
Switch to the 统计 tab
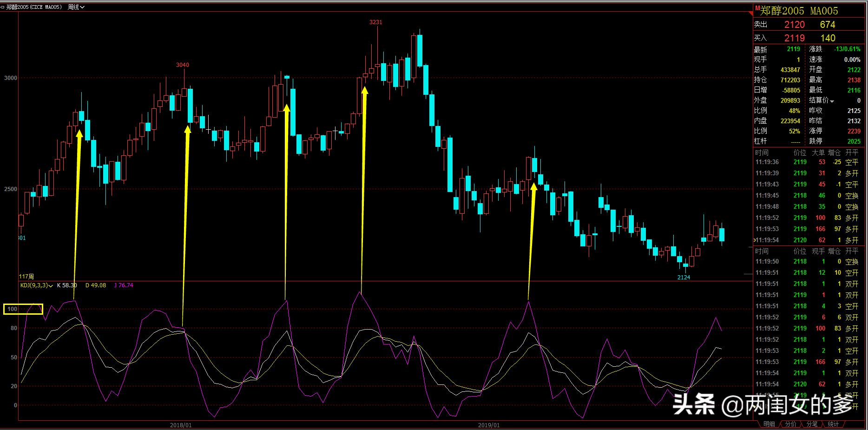pos(834,424)
